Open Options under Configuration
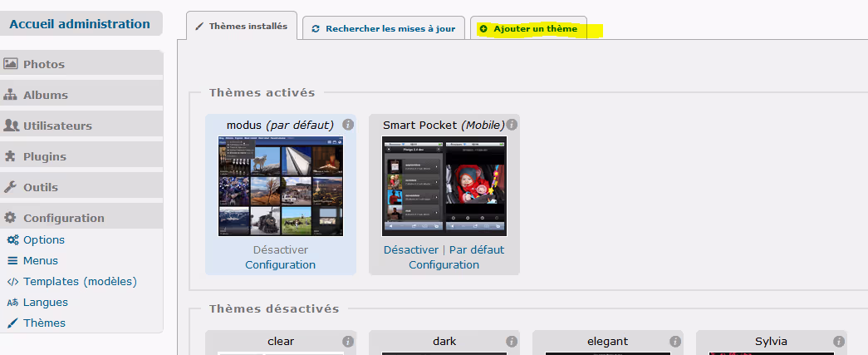The height and width of the screenshot is (355, 868). point(44,239)
